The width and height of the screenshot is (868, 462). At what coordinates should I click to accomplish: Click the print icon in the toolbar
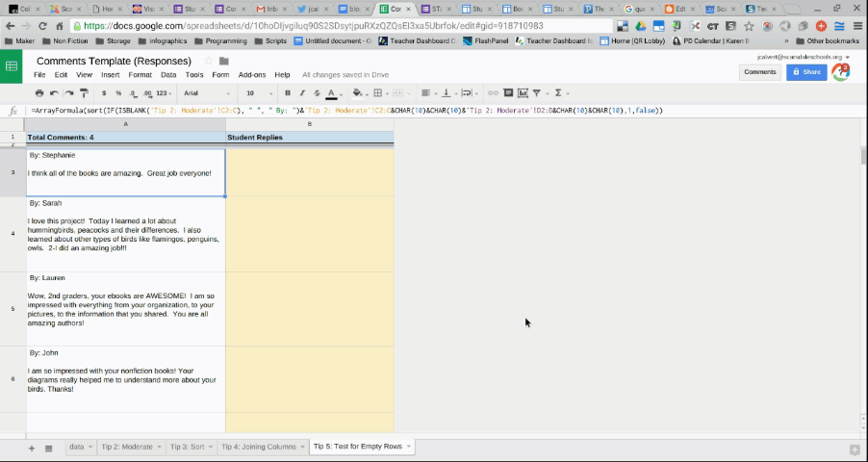38,93
